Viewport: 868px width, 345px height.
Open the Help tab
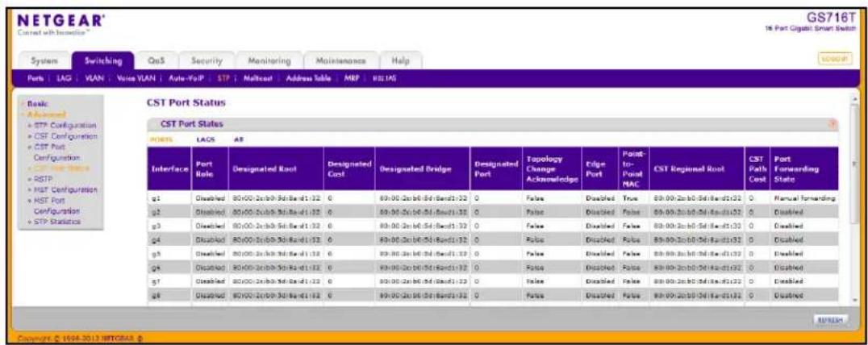click(400, 60)
